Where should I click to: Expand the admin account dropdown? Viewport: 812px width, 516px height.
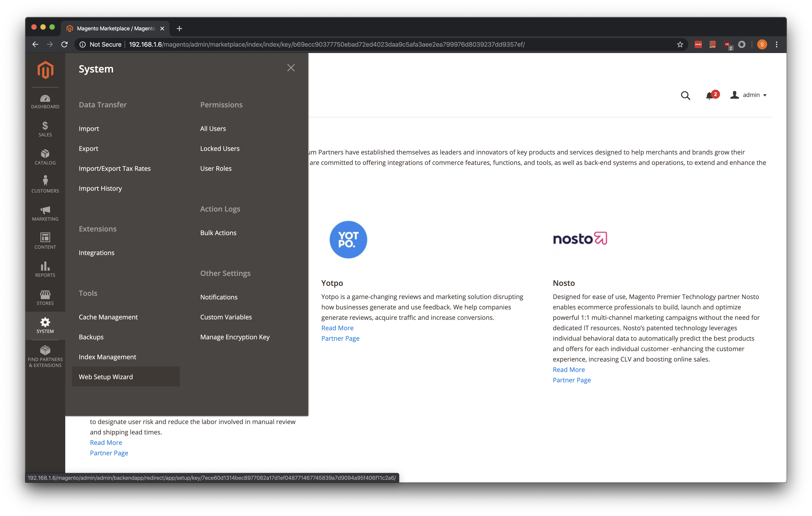point(749,95)
